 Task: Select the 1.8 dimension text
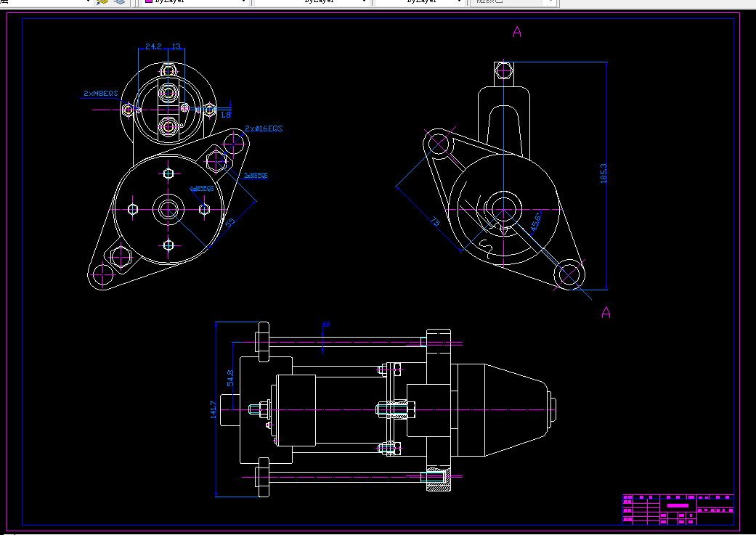226,115
